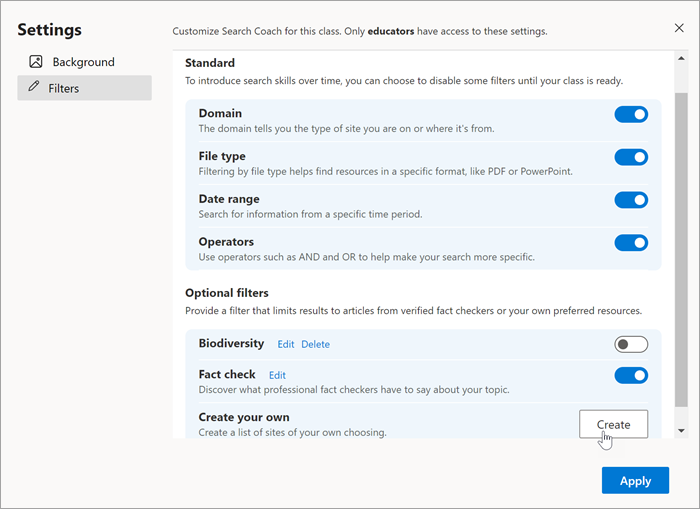Click the vertical scrollbar thumb
The image size is (700, 509).
[x=681, y=250]
